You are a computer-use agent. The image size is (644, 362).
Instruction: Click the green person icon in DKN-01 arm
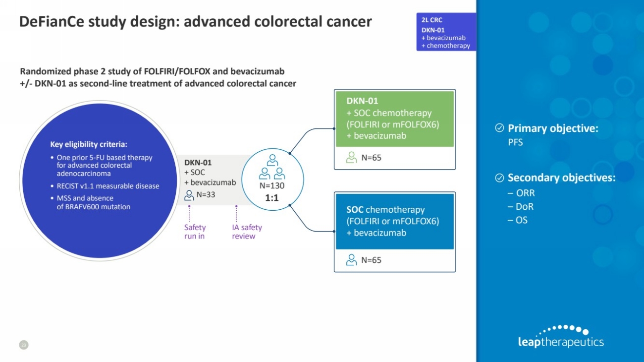coord(352,158)
